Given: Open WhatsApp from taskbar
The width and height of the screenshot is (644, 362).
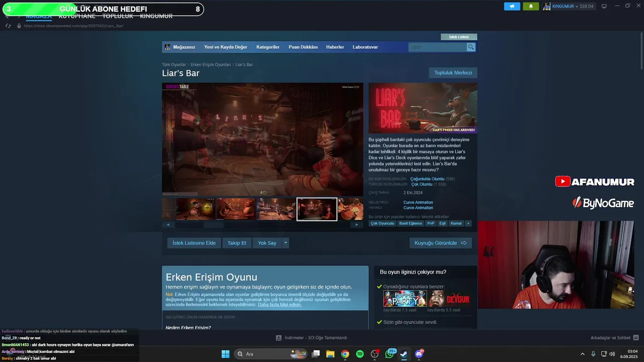Looking at the screenshot, I should click(389, 354).
